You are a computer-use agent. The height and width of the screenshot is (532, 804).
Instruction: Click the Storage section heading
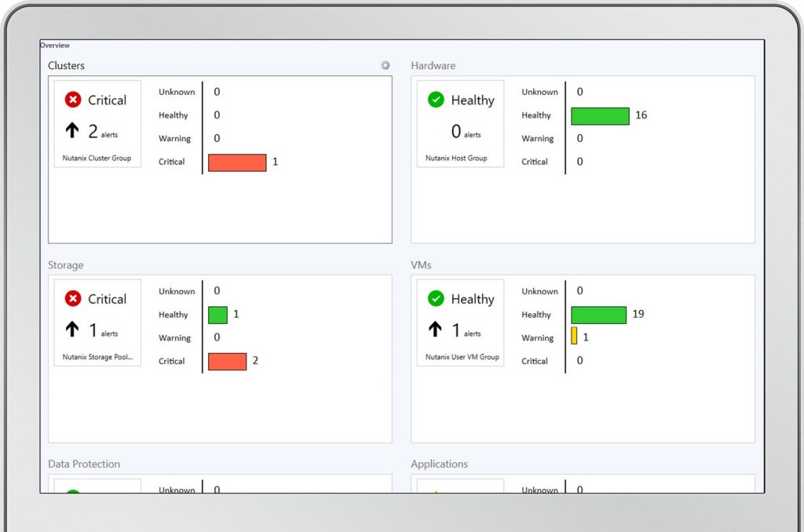click(x=66, y=265)
